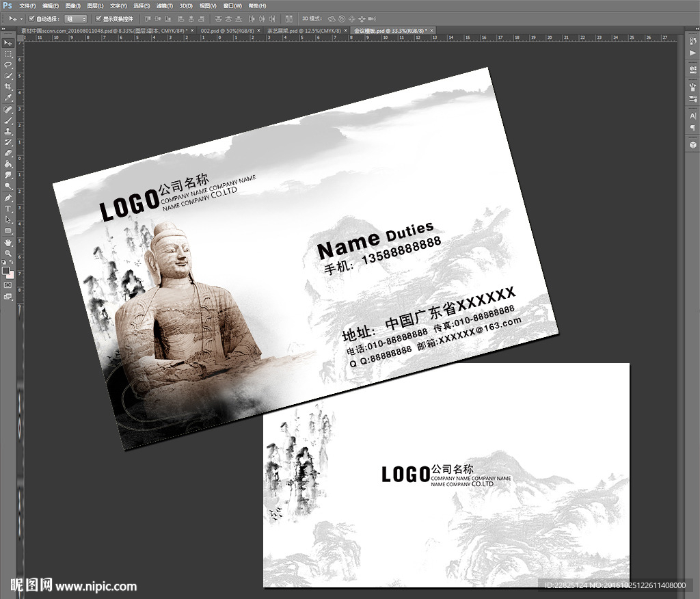700x599 pixels.
Task: Open the 选择(S) menu
Action: coord(142,5)
